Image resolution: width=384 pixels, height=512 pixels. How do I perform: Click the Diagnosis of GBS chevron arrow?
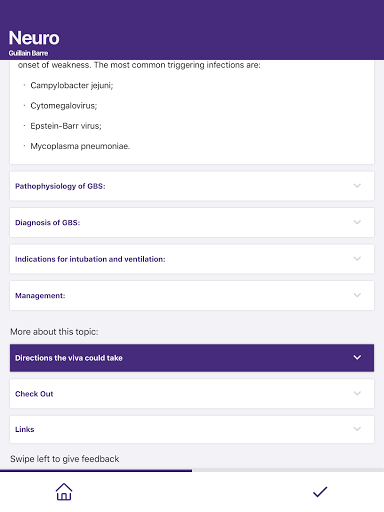pyautogui.click(x=357, y=222)
